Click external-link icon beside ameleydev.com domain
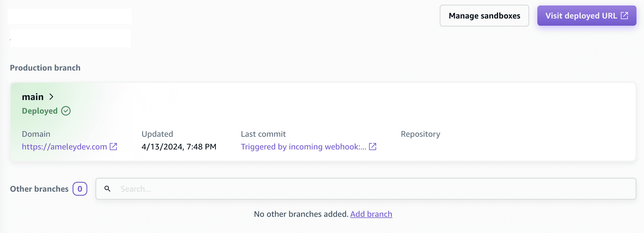 114,147
